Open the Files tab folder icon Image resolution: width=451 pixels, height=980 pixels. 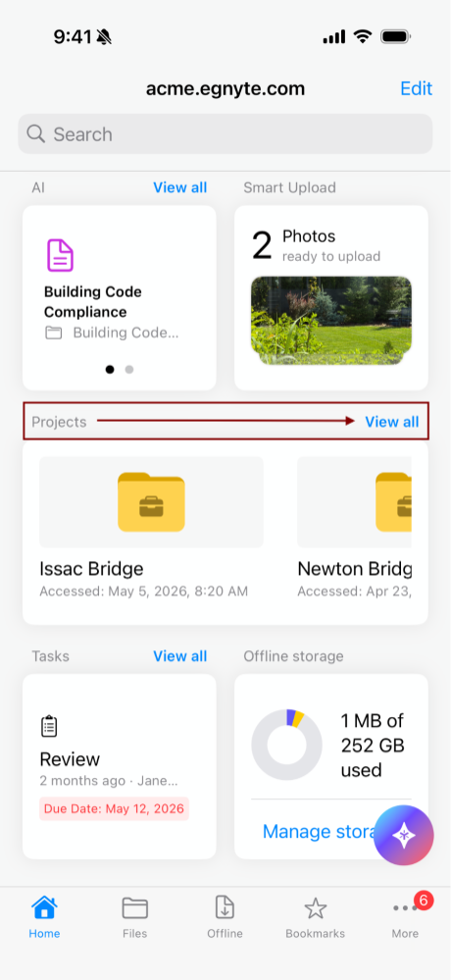tap(135, 908)
